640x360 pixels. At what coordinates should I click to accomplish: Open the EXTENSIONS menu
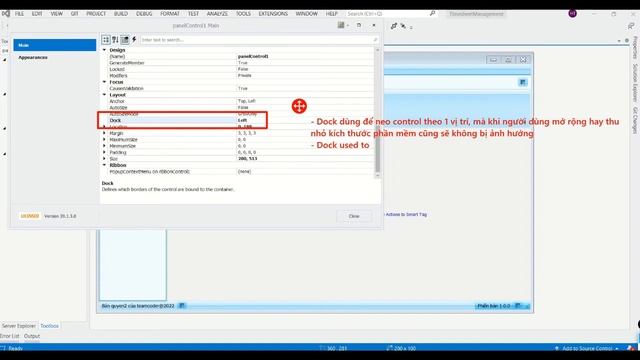click(x=273, y=13)
